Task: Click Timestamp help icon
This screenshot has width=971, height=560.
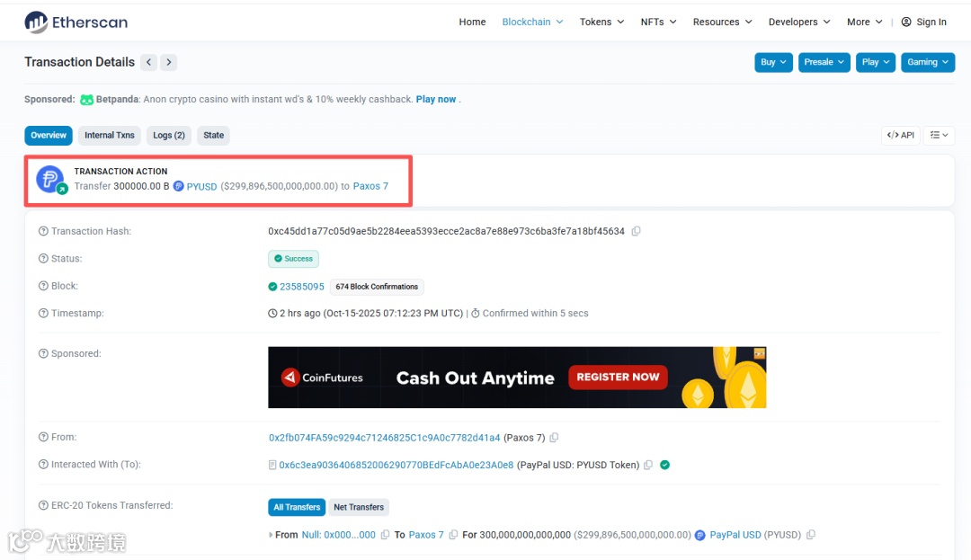Action: [x=43, y=313]
